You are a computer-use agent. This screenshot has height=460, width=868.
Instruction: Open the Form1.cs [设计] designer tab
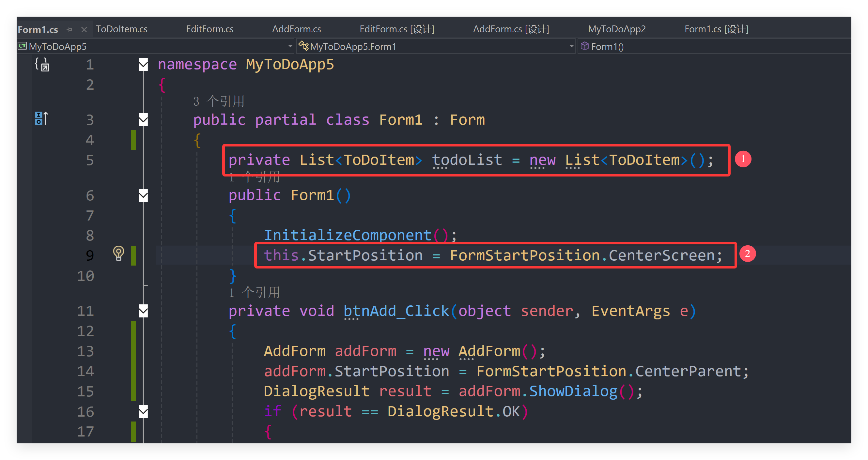click(716, 29)
